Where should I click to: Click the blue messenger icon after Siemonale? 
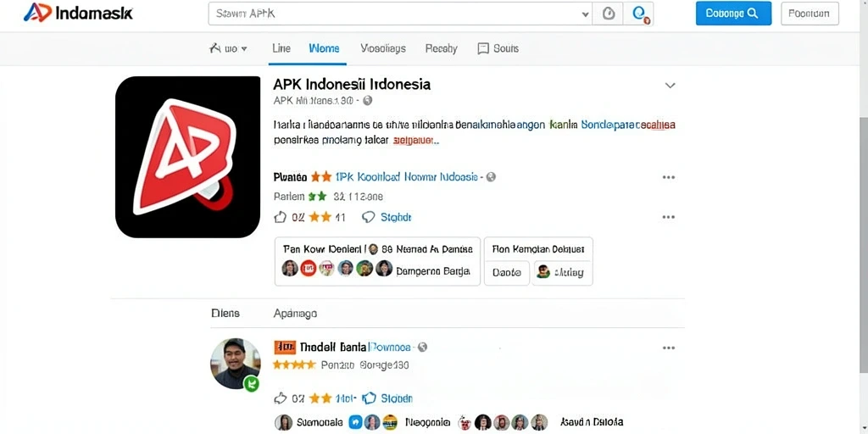pyautogui.click(x=357, y=422)
